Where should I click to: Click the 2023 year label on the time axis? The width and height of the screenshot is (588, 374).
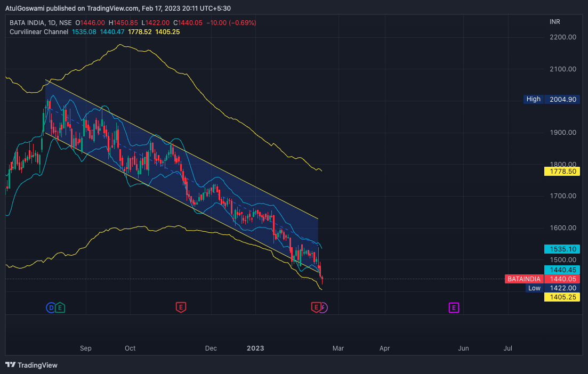pyautogui.click(x=255, y=348)
